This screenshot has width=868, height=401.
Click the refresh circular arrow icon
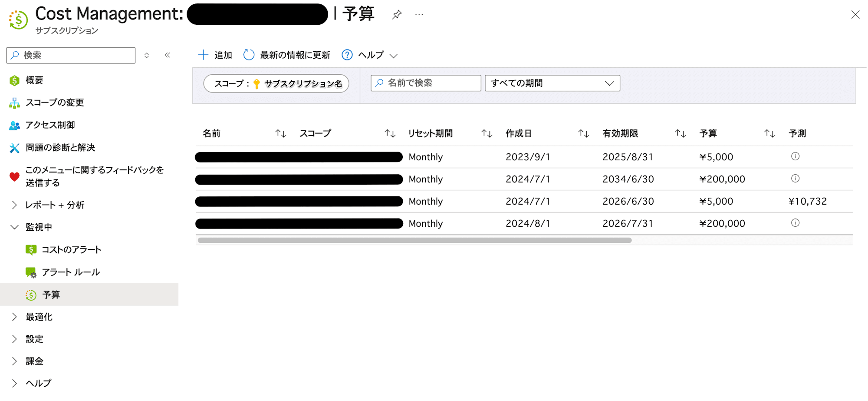(249, 55)
